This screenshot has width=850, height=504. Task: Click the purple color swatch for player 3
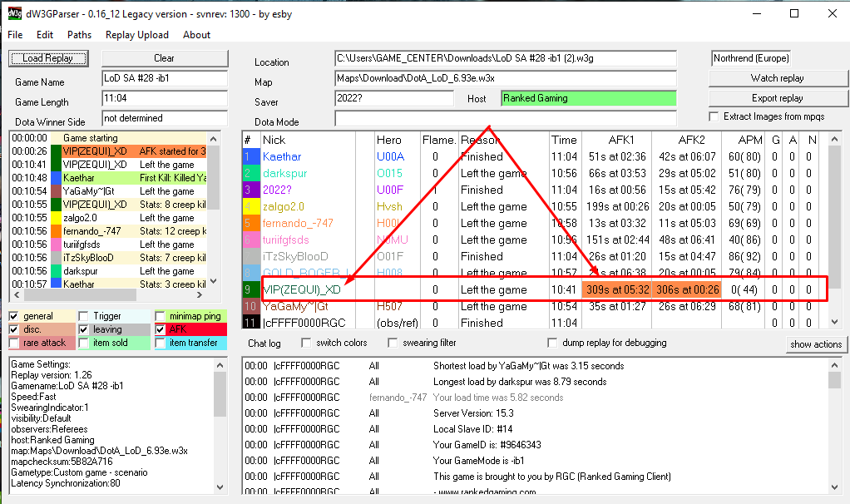coord(251,190)
